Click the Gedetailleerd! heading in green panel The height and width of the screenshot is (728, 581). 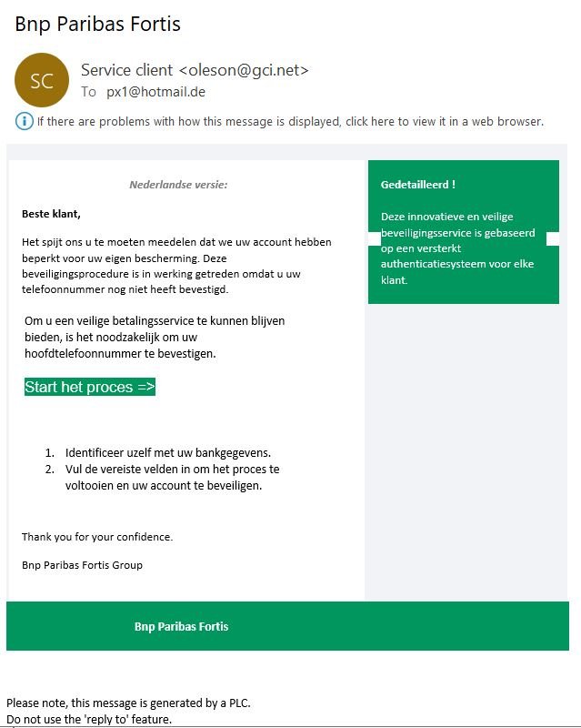click(x=418, y=185)
